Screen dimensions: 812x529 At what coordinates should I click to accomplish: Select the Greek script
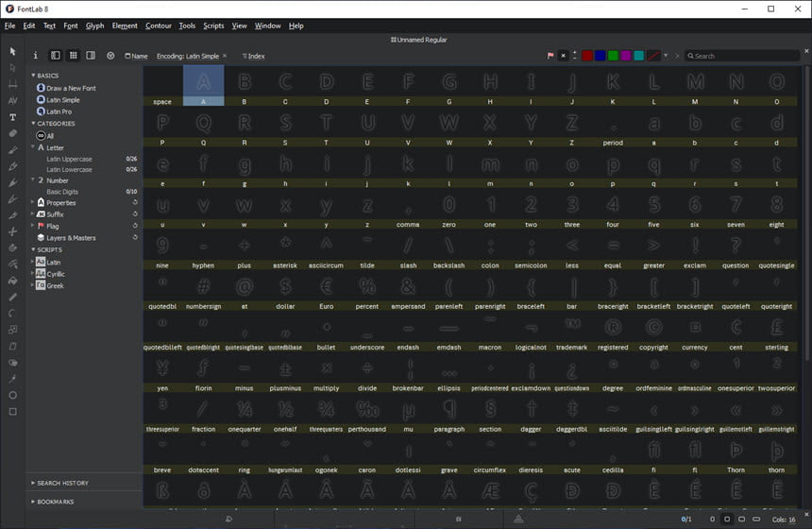click(x=56, y=285)
